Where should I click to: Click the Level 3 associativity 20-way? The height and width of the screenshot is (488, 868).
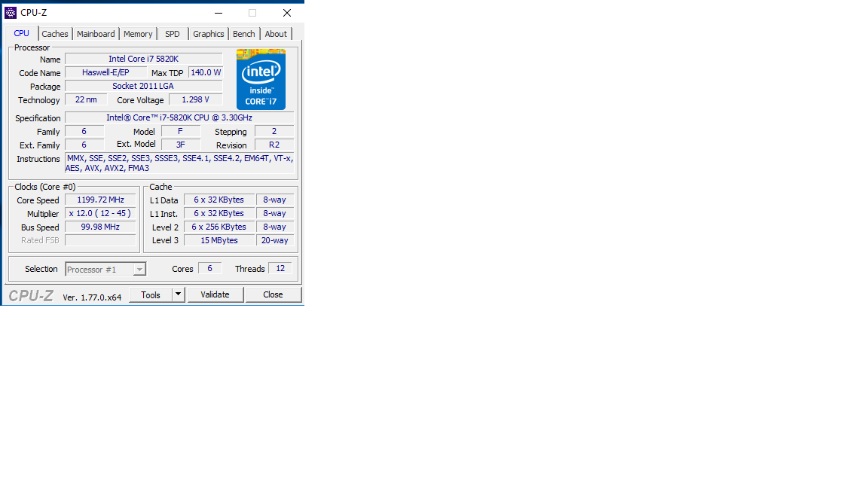[274, 240]
